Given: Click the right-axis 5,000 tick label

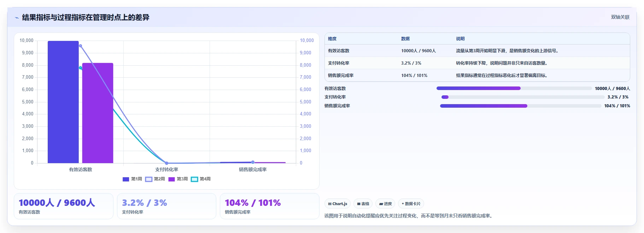Looking at the screenshot, I should point(305,102).
